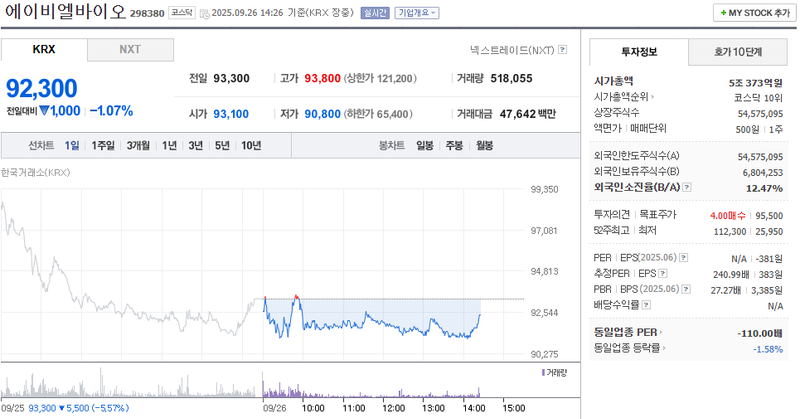Open the 투자정보 tab
This screenshot has height=419, width=800.
tap(639, 52)
